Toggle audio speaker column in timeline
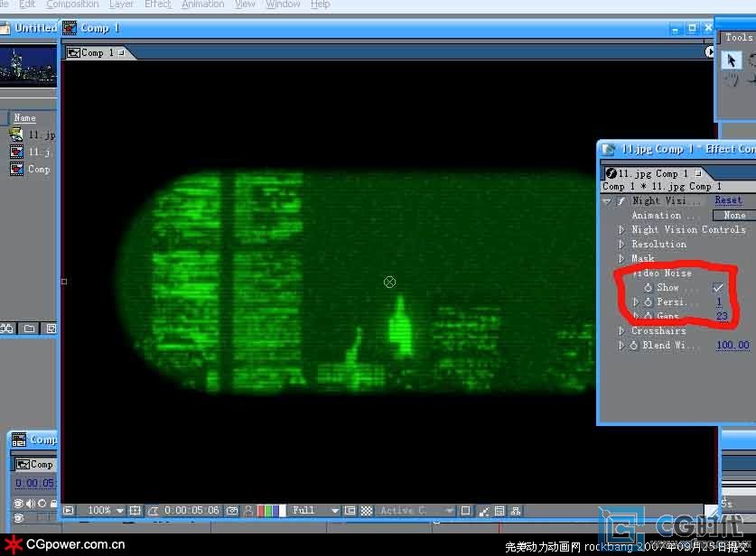This screenshot has height=556, width=756. pyautogui.click(x=31, y=503)
